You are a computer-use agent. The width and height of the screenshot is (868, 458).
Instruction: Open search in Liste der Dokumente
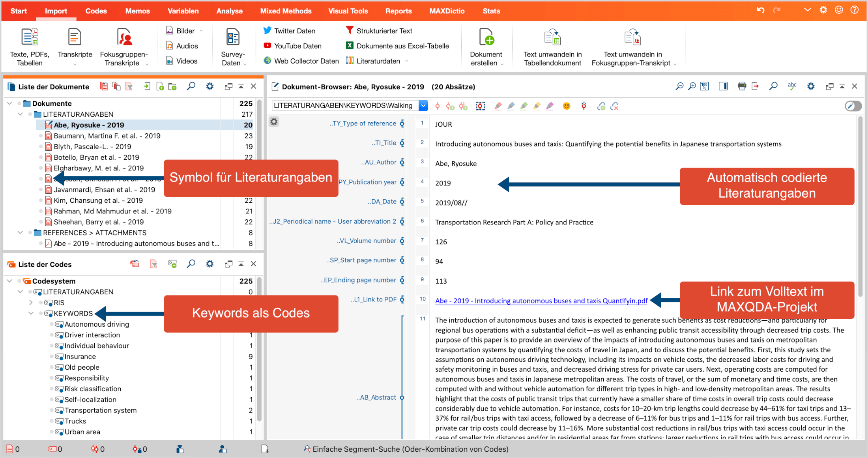click(x=191, y=86)
